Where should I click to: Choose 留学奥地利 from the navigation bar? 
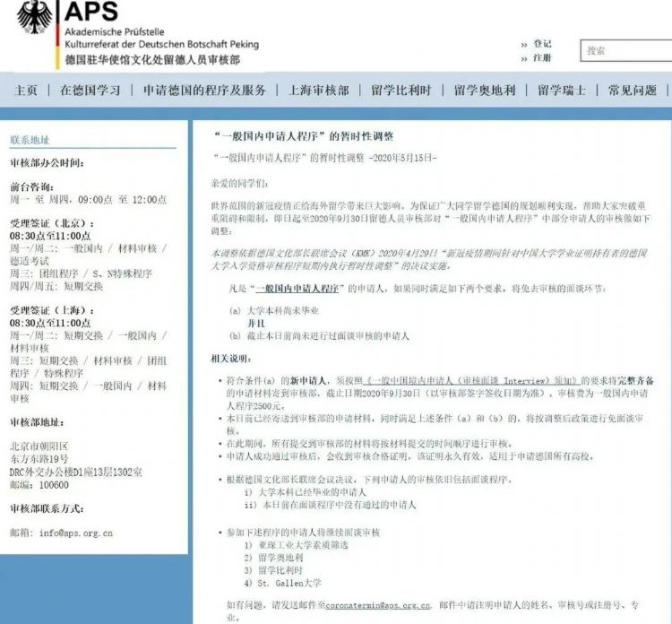pyautogui.click(x=485, y=91)
